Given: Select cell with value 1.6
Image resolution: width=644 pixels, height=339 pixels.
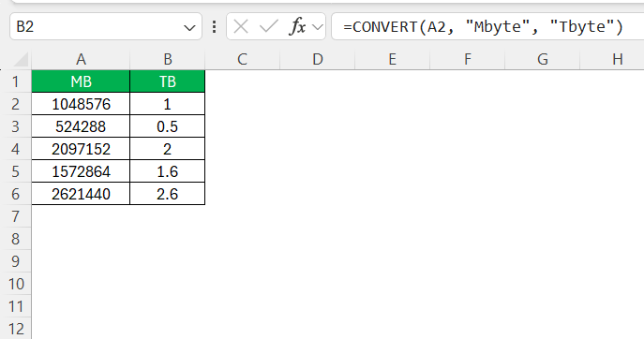Looking at the screenshot, I should 168,171.
